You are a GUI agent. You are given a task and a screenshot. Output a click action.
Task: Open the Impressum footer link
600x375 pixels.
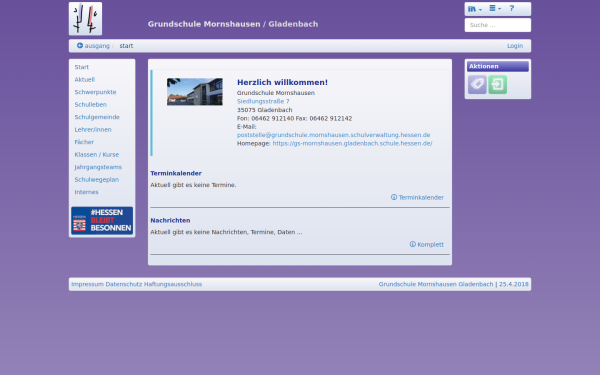coord(87,284)
